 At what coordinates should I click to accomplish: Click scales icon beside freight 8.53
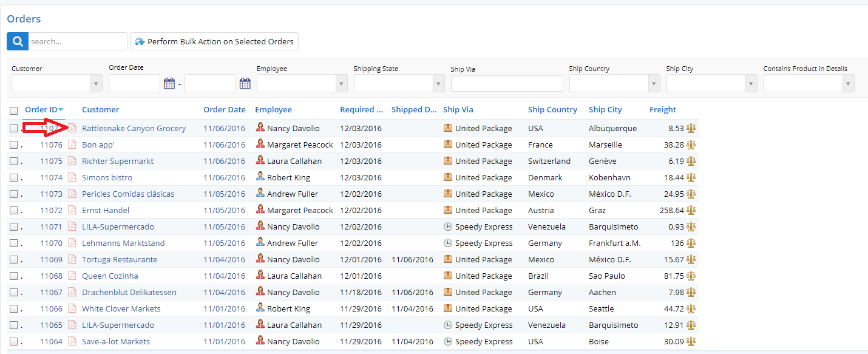tap(691, 128)
